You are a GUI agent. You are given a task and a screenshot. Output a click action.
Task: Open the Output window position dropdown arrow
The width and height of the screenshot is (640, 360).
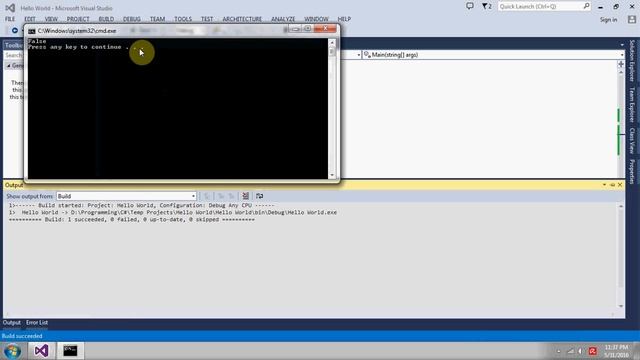click(x=604, y=185)
